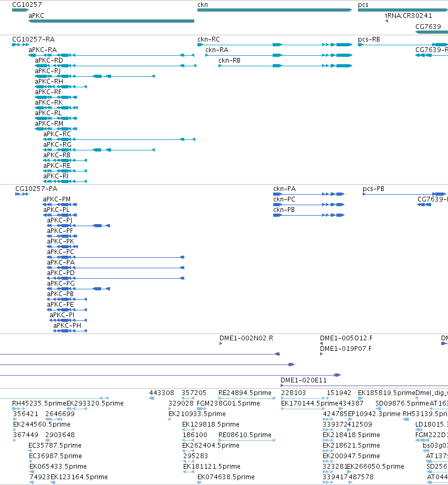Click EST RE08610.5prime label
The image size is (448, 485).
[245, 435]
